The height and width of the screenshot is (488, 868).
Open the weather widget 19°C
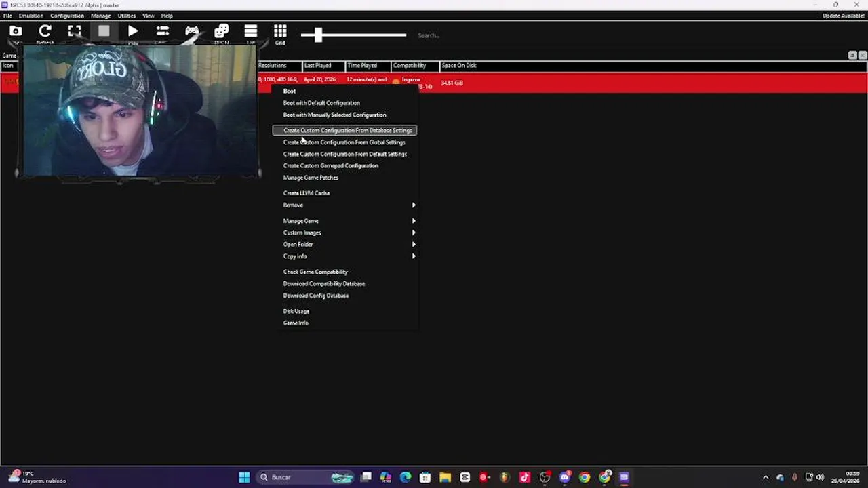click(x=37, y=477)
